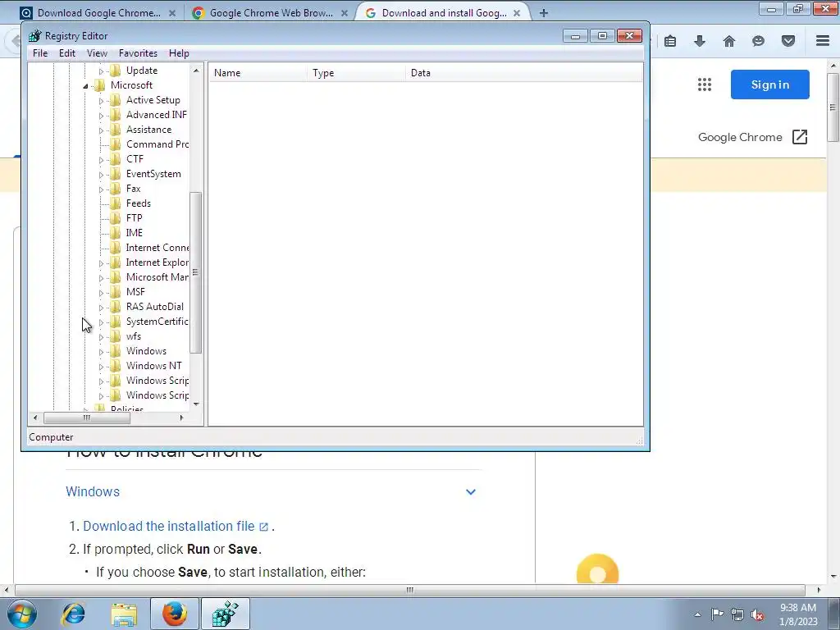Screen dimensions: 840x630
Task: Open the Windows Start button
Action: [22, 614]
